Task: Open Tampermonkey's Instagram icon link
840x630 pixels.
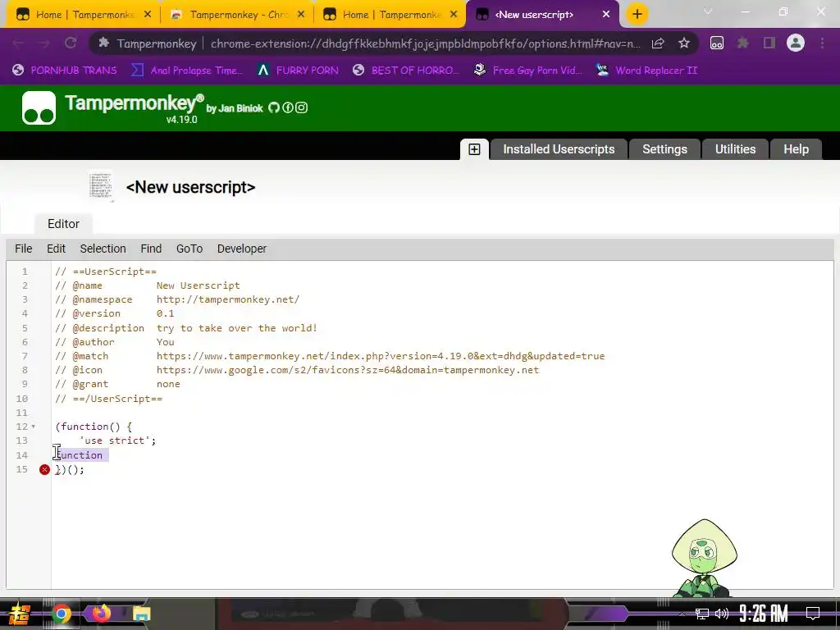Action: [x=302, y=107]
